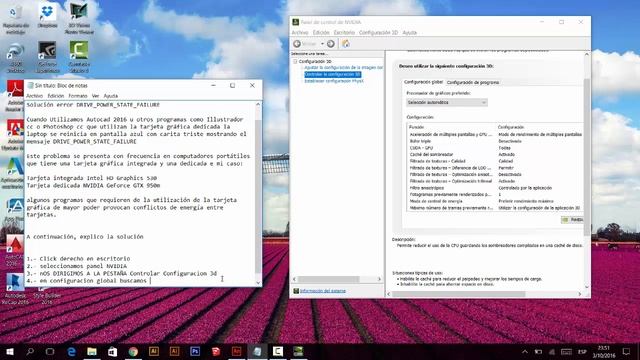Open Notepad Ayuda menu
640x360 pixels.
coord(111,96)
